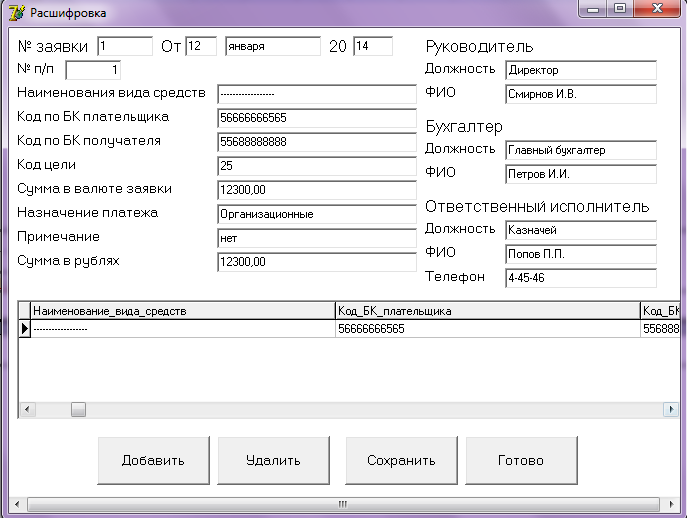Screen dimensions: 687x518
Task: Edit the Код по БК плательщика field
Action: click(x=317, y=118)
